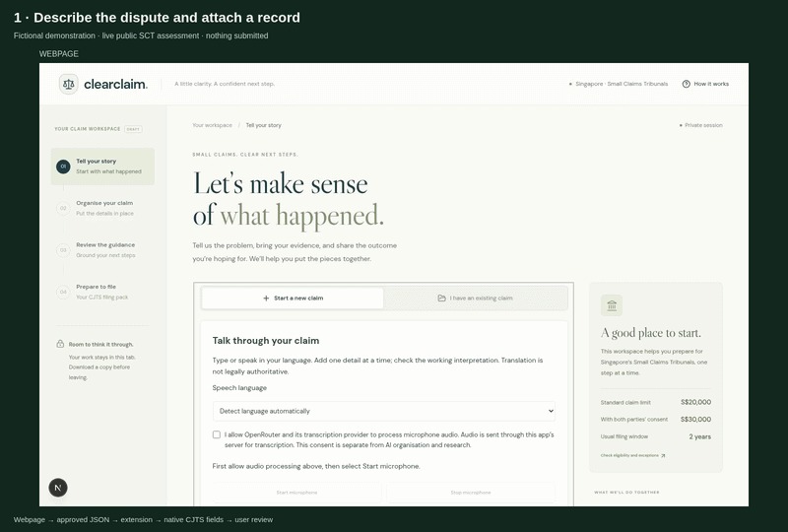Click the Speech language label
This screenshot has height=532, width=788.
pyautogui.click(x=239, y=388)
